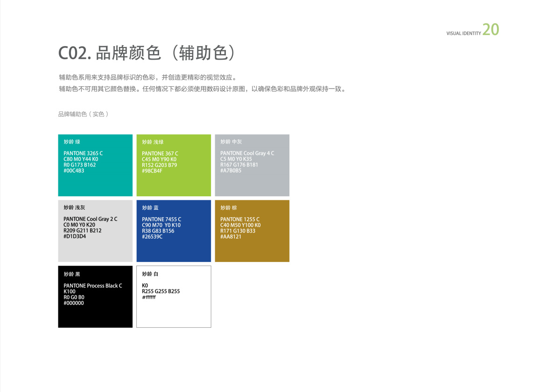
Task: Click the swatch name 妙龄 黑
Action: pyautogui.click(x=72, y=274)
